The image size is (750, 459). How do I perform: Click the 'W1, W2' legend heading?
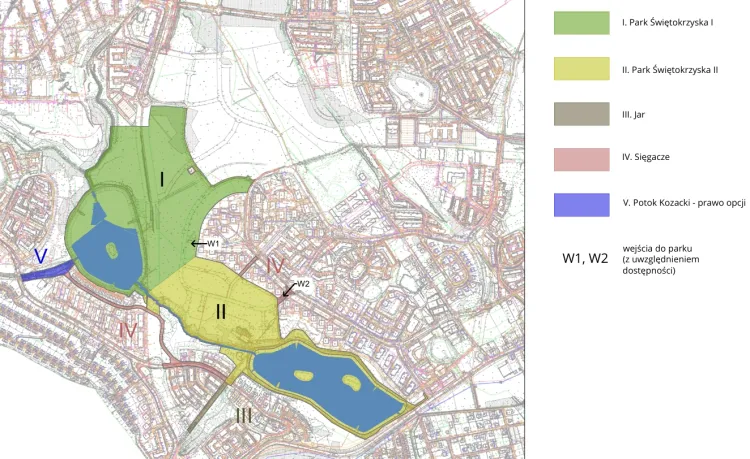[585, 259]
